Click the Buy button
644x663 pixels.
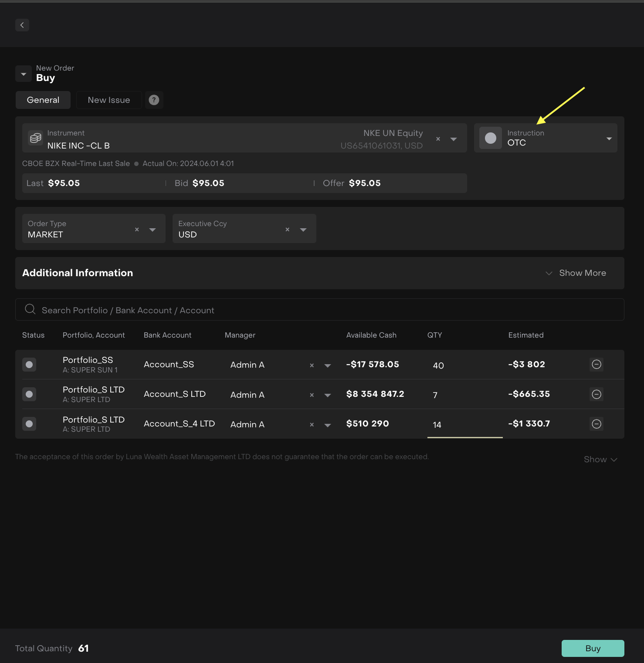pos(593,648)
